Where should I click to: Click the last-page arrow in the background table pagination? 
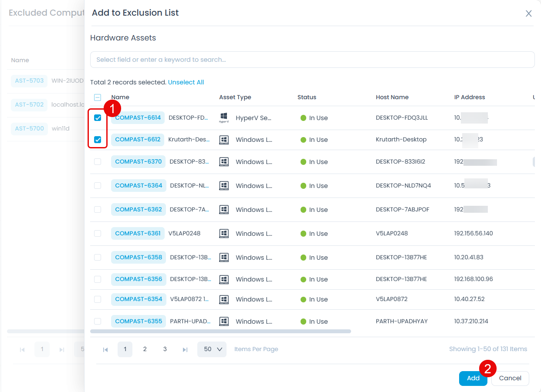pos(62,349)
